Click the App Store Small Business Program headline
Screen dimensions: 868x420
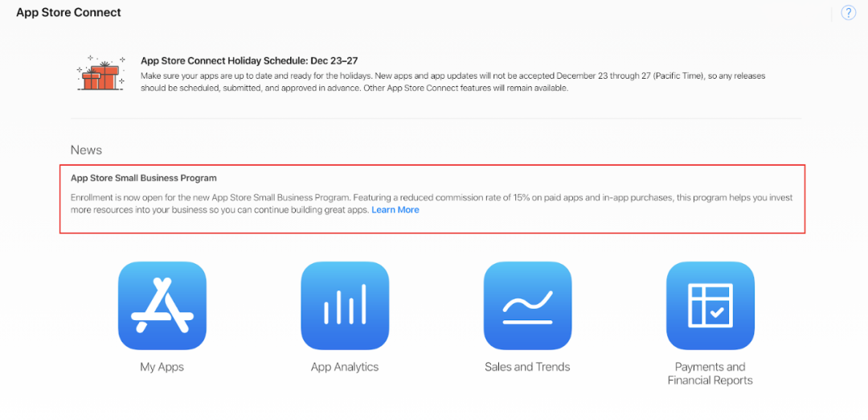click(143, 179)
